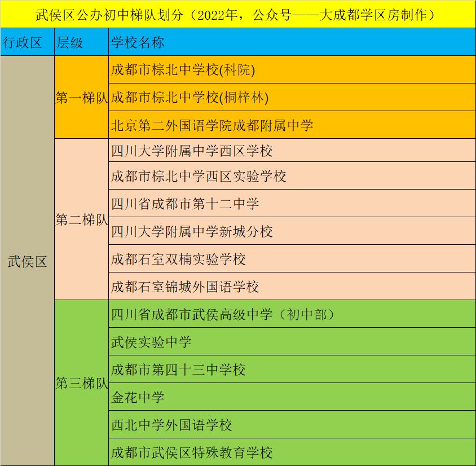Select the '行政区' header cell
Screen dimensions: 476x466
pyautogui.click(x=27, y=42)
